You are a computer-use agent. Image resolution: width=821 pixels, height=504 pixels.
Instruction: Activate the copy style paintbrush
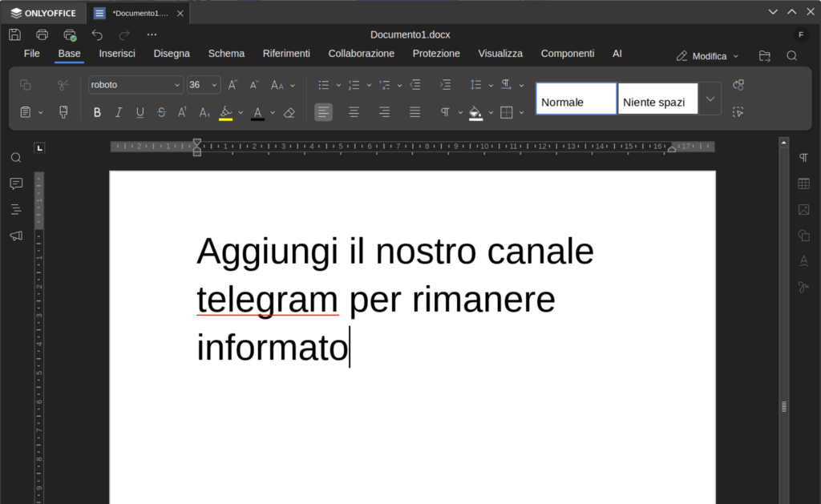(63, 112)
